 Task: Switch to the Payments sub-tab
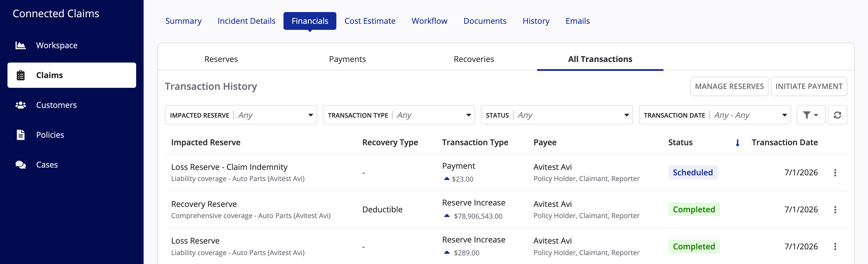click(x=348, y=59)
